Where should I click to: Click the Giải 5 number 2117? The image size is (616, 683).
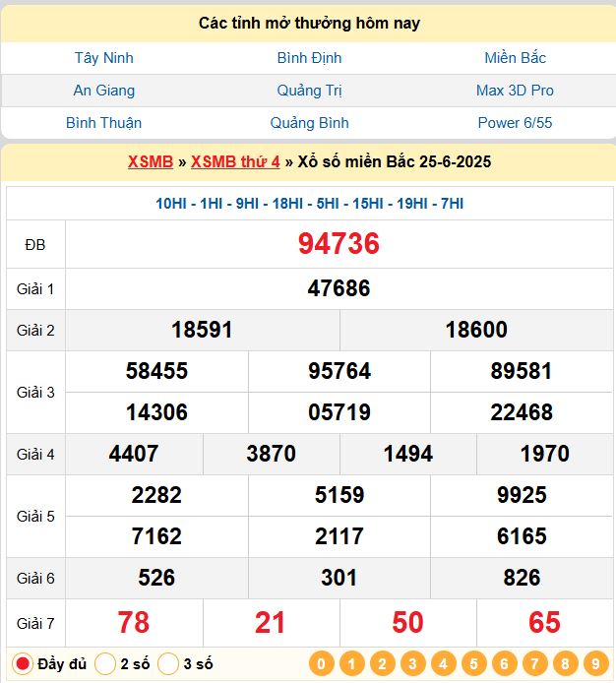339,536
